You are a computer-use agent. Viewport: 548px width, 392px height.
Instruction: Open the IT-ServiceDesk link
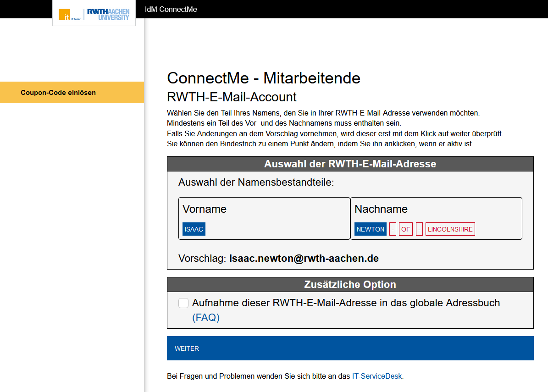[377, 376]
